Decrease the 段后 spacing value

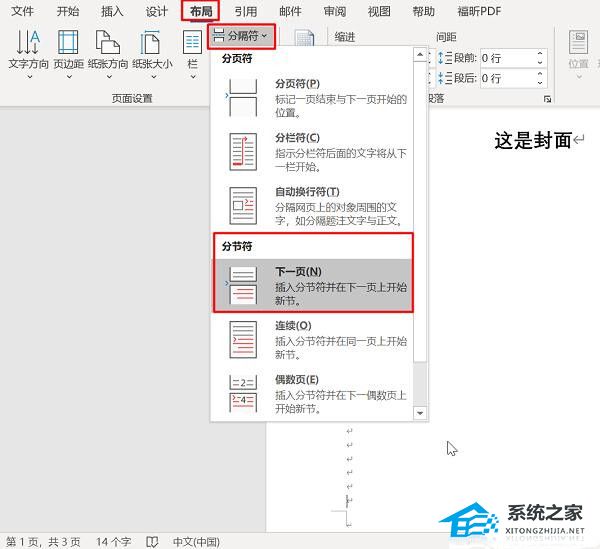click(540, 82)
